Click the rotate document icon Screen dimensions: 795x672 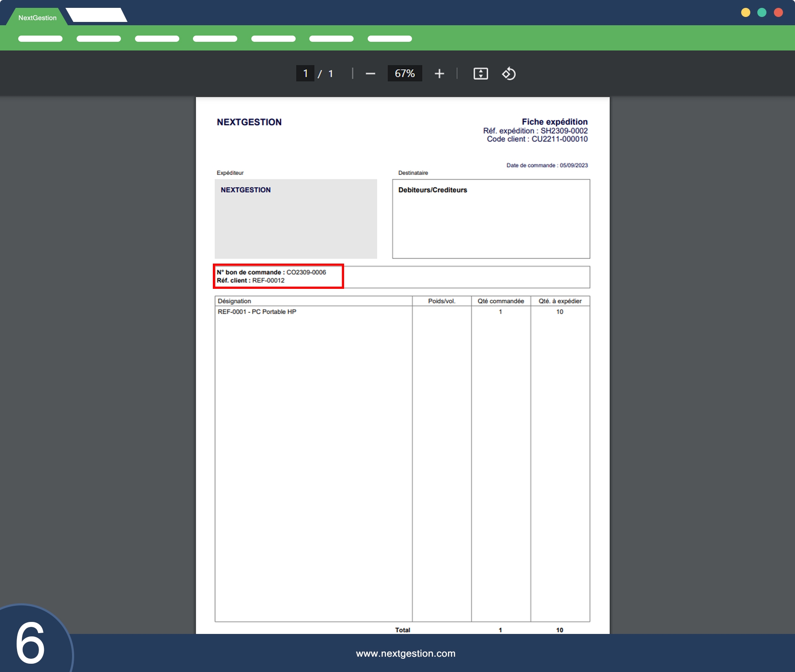click(509, 74)
